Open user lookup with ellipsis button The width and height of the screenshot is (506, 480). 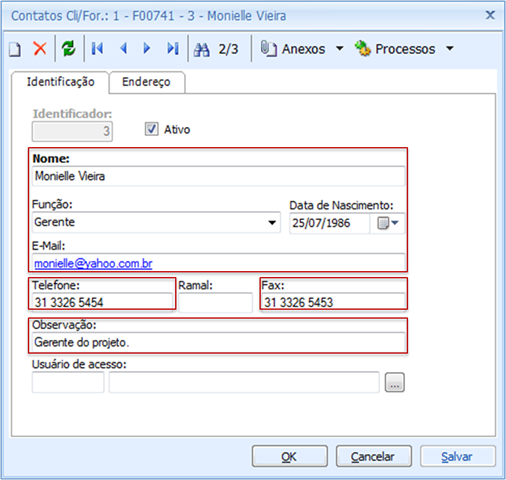click(x=395, y=382)
